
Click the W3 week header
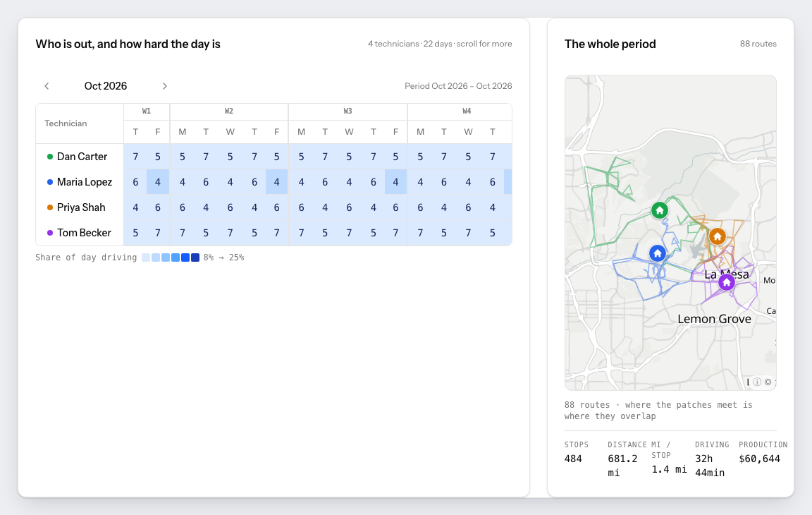click(347, 111)
